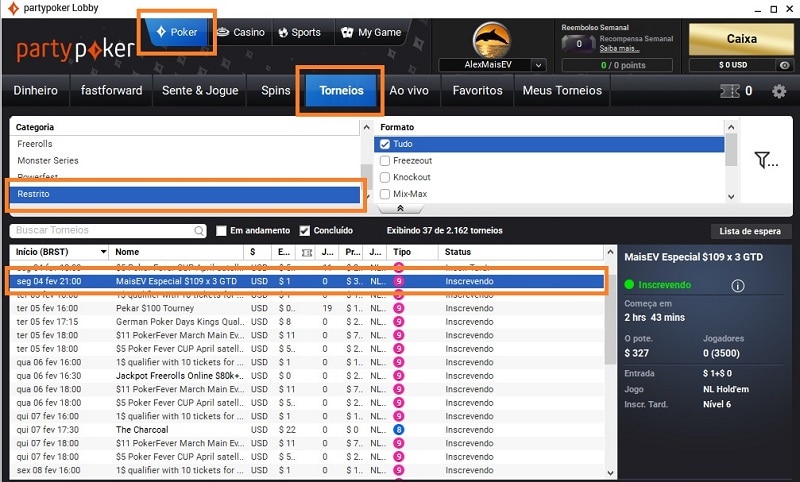
Task: Click the type 9 icon for Jackpot Freerolls row
Action: click(399, 375)
